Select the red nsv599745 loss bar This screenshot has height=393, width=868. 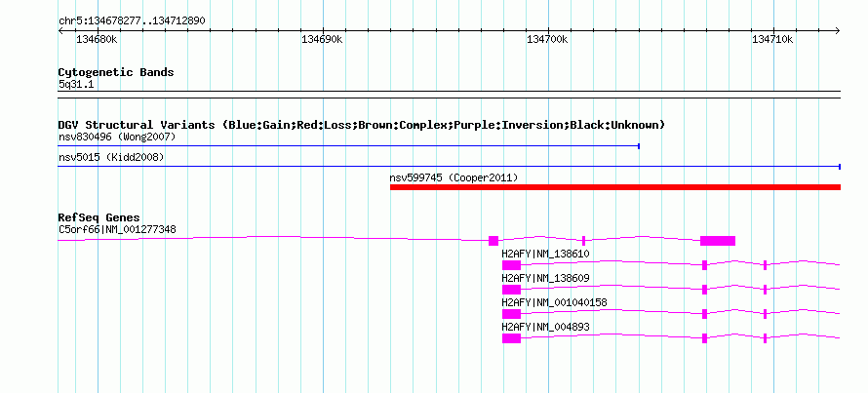click(615, 187)
